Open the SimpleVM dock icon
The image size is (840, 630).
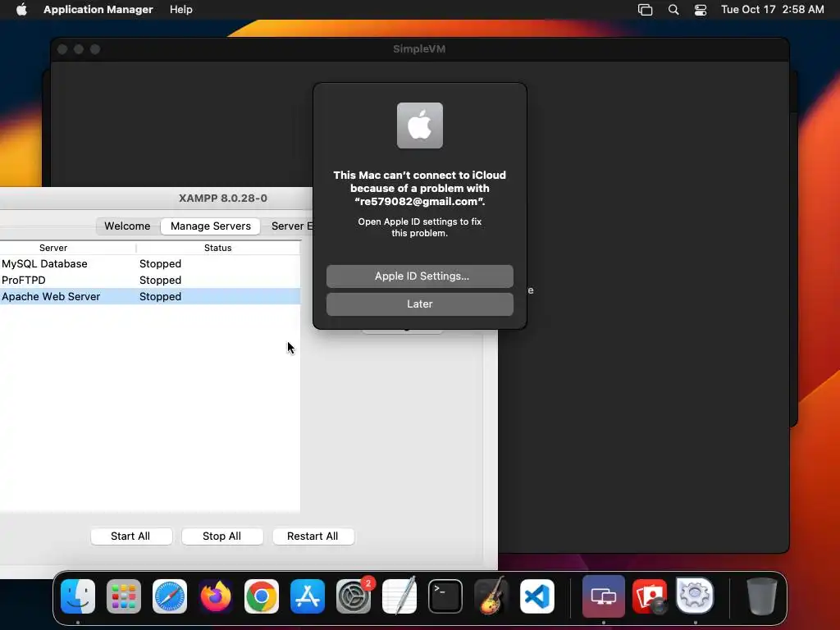(x=603, y=596)
